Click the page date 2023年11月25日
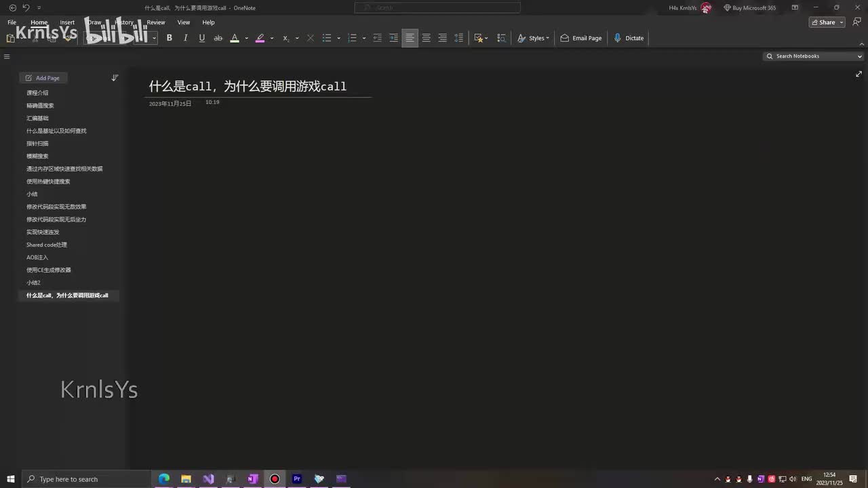This screenshot has height=488, width=868. tap(170, 104)
